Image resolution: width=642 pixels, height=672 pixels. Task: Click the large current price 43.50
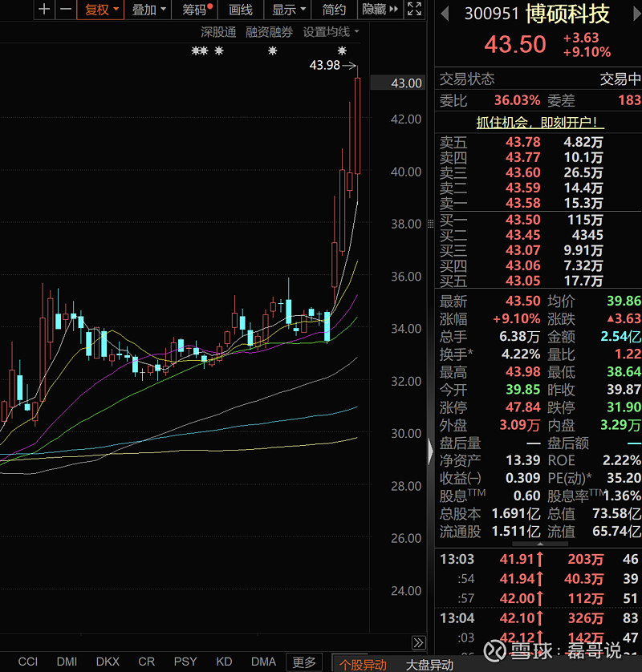[515, 44]
